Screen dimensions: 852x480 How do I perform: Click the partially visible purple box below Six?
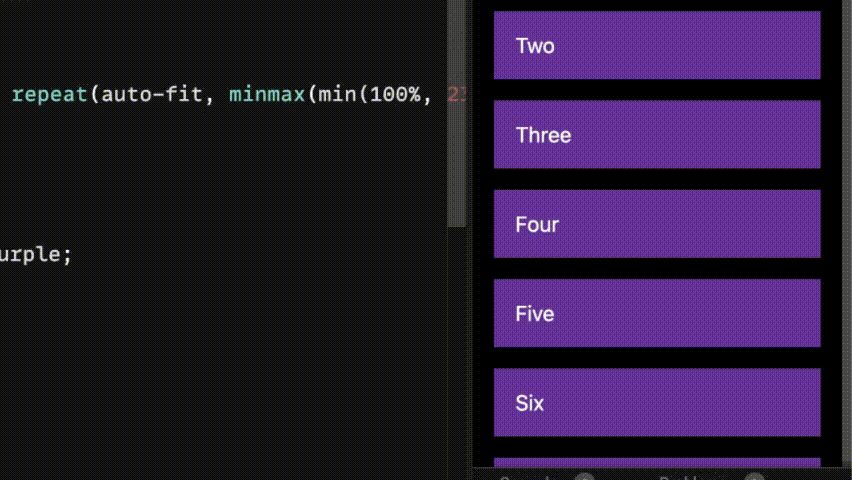(657, 462)
